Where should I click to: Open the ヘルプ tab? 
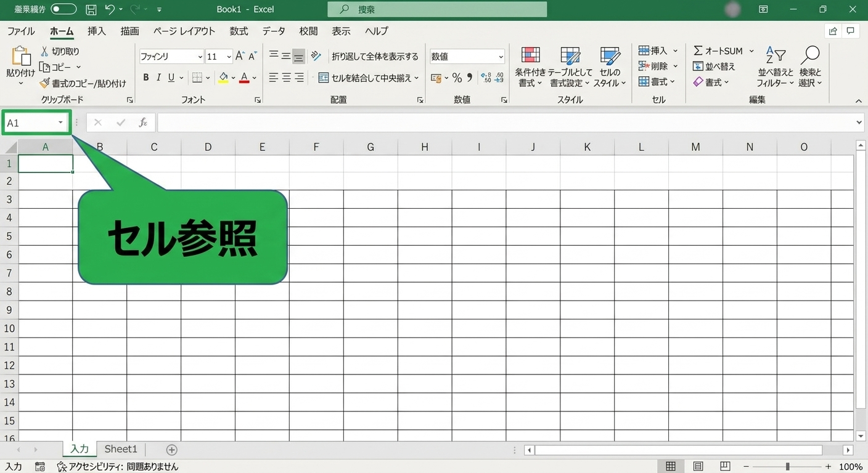tap(376, 31)
